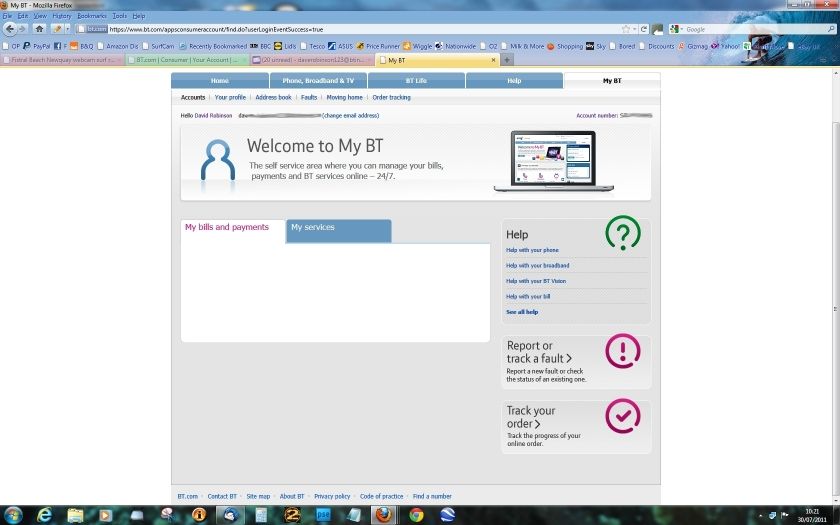Open the PayPal bookmark

pyautogui.click(x=37, y=46)
